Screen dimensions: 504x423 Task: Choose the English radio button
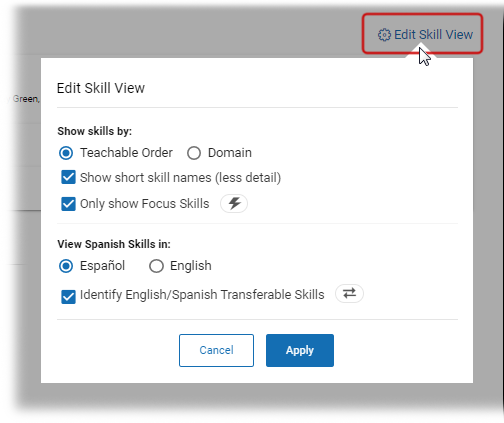[156, 266]
